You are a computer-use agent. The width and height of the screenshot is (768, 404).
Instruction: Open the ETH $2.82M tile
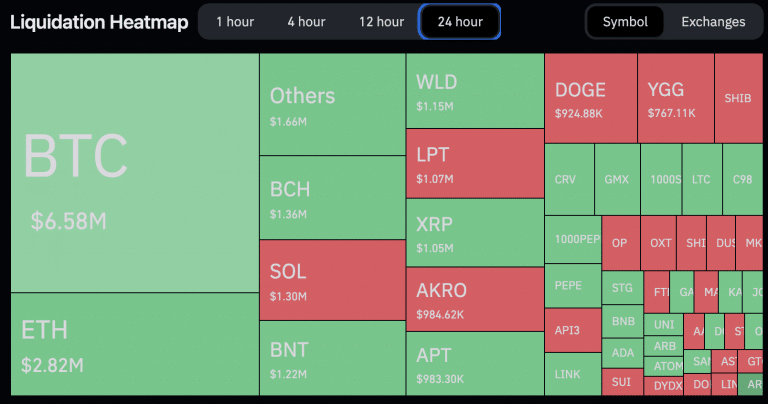point(134,343)
